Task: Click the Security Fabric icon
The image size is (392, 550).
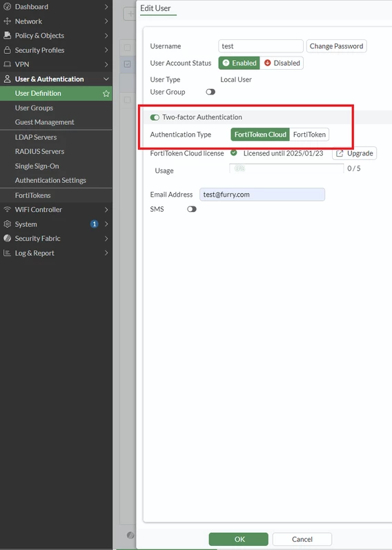Action: pos(7,238)
